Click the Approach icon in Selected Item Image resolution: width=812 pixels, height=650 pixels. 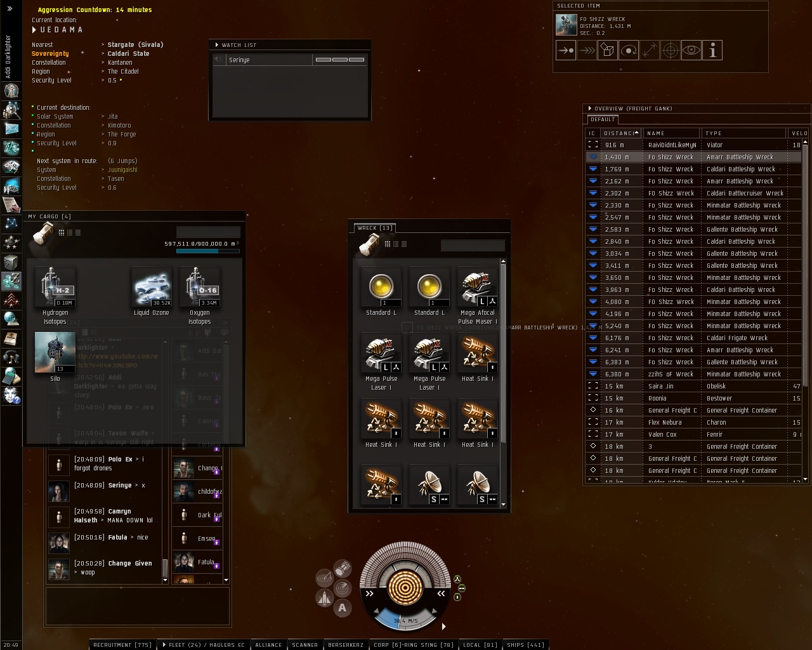click(x=566, y=50)
